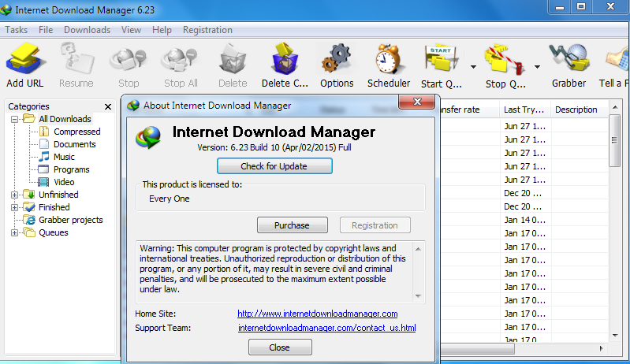The width and height of the screenshot is (630, 364).
Task: Expand the Finished tree node
Action: [14, 207]
